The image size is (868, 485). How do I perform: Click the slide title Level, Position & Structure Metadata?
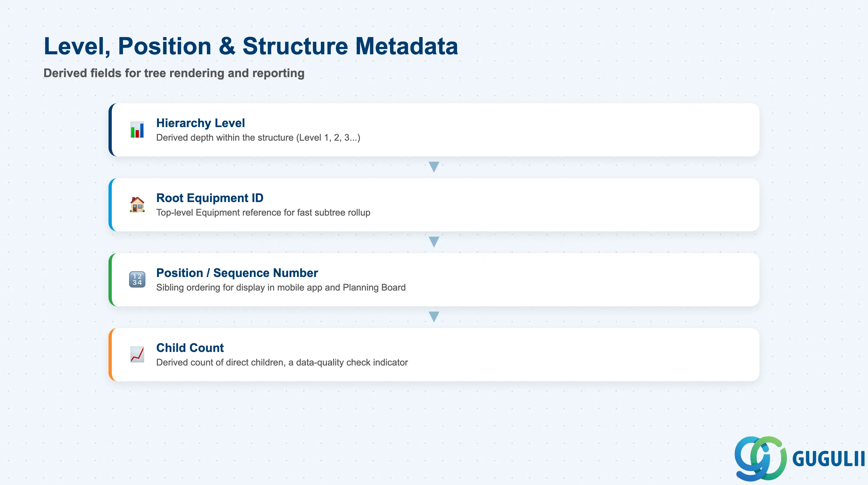[x=251, y=46]
